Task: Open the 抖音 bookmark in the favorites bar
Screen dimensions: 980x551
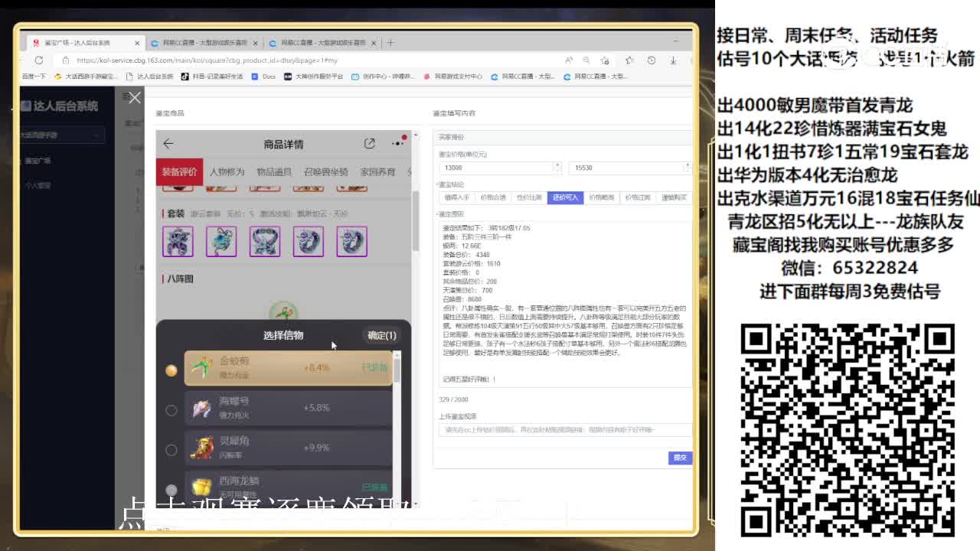Action: (x=212, y=77)
